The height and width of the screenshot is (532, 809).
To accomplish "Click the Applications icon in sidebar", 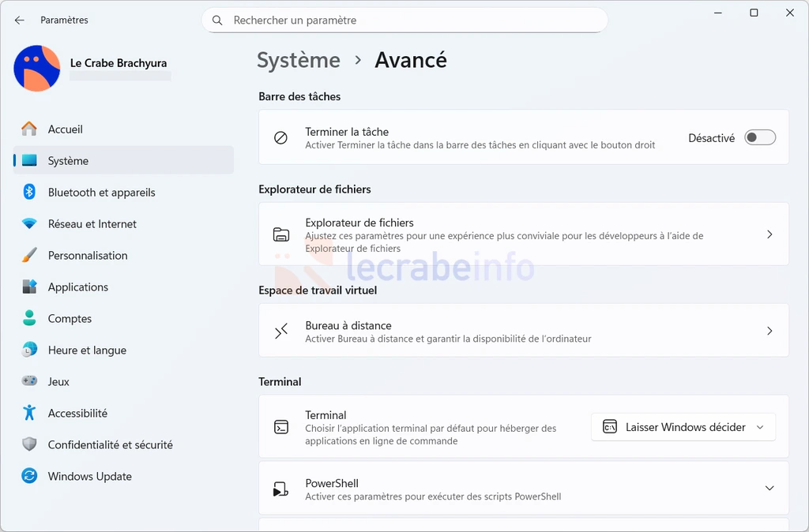I will tap(29, 287).
